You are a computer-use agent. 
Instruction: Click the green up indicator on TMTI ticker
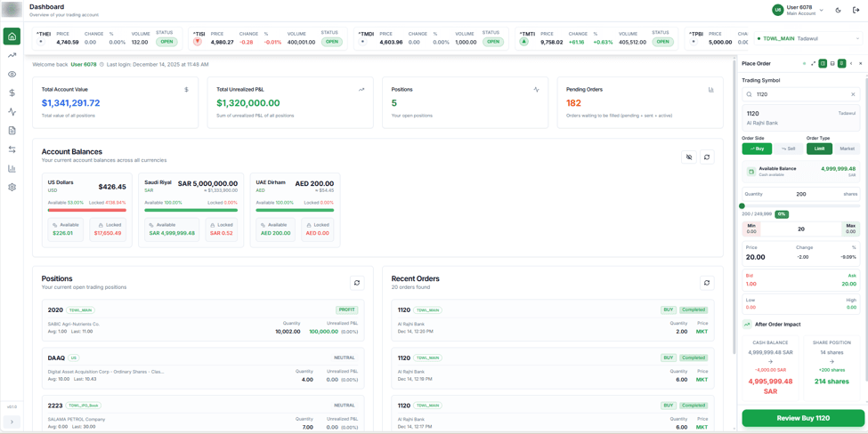coord(523,42)
